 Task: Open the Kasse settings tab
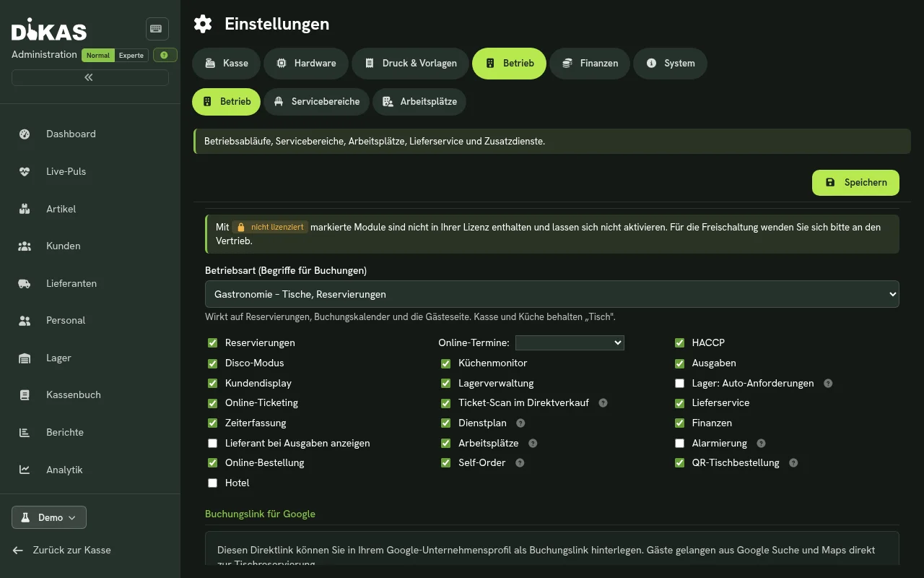[x=226, y=64]
